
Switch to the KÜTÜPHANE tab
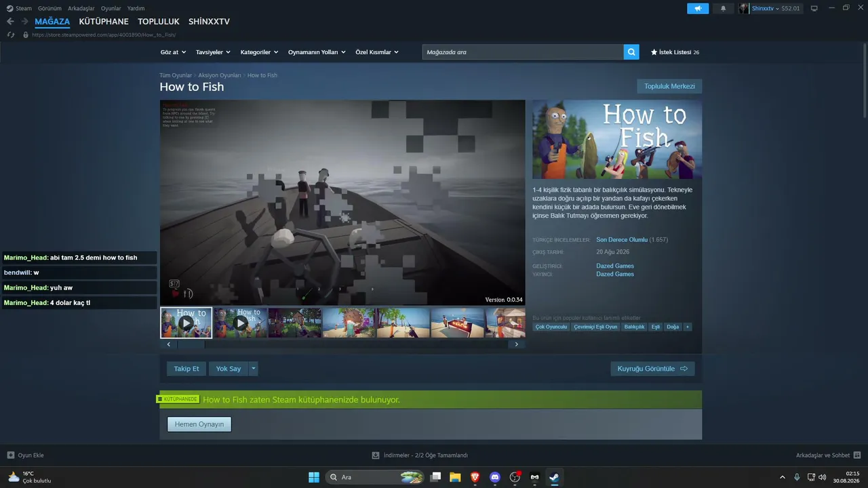104,22
